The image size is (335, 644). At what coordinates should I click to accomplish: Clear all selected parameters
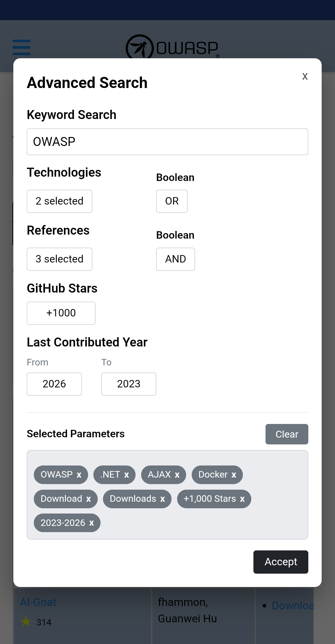coord(287,434)
